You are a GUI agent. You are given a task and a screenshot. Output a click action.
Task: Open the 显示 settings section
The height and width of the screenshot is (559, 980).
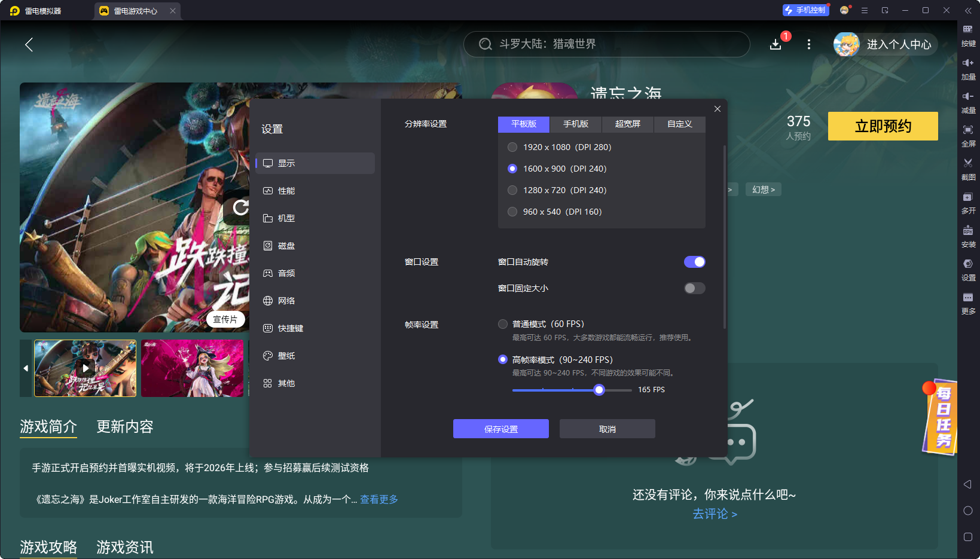pos(315,163)
